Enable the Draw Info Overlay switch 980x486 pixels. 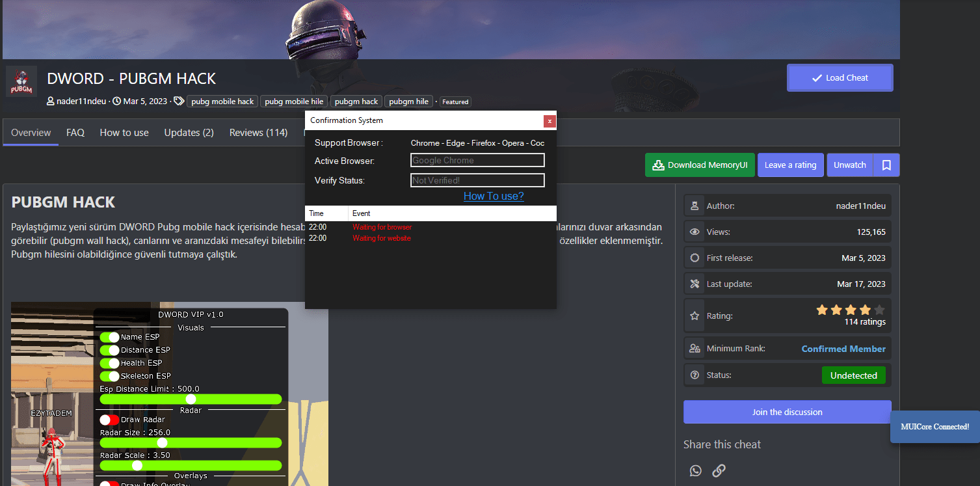[x=109, y=484]
